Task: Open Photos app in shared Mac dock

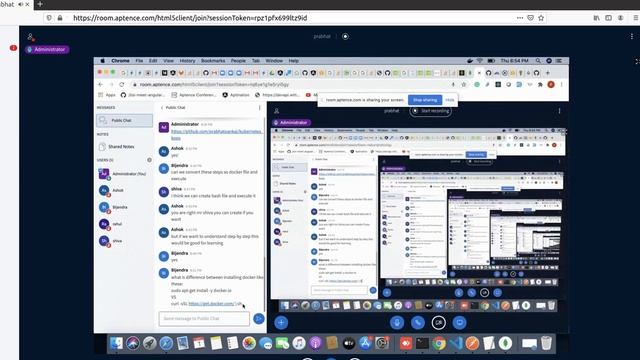Action: (x=249, y=343)
